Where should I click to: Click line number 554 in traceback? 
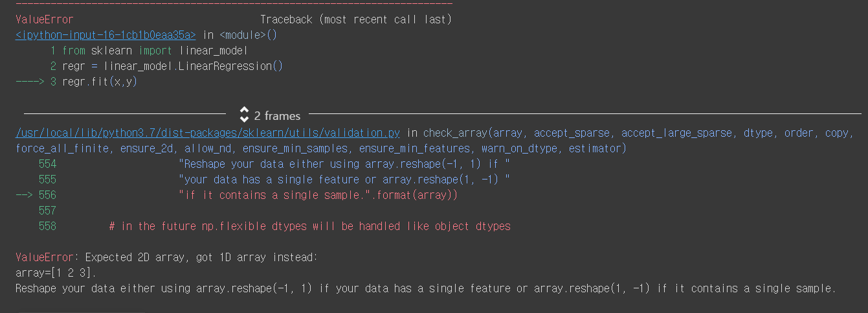tap(47, 164)
